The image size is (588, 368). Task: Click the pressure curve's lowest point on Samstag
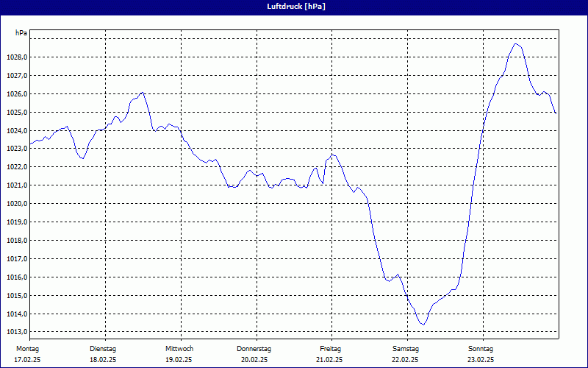coord(423,325)
